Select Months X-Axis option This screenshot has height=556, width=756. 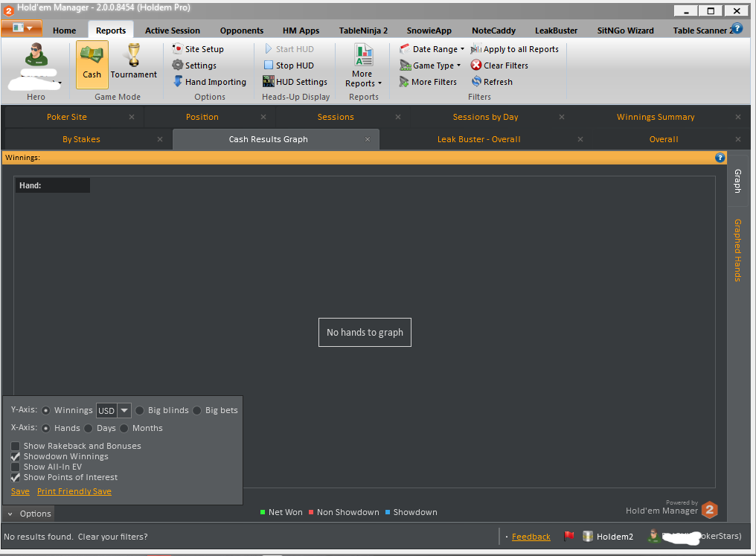tap(124, 428)
